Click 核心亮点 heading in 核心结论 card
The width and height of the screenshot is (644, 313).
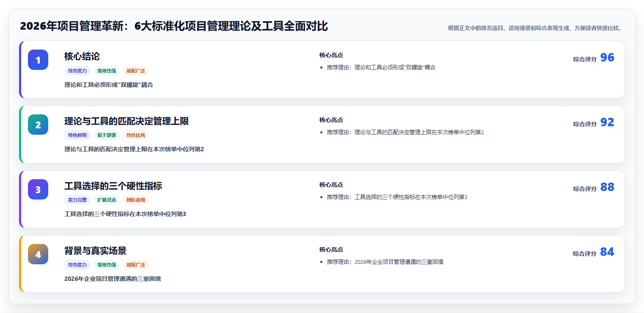331,55
